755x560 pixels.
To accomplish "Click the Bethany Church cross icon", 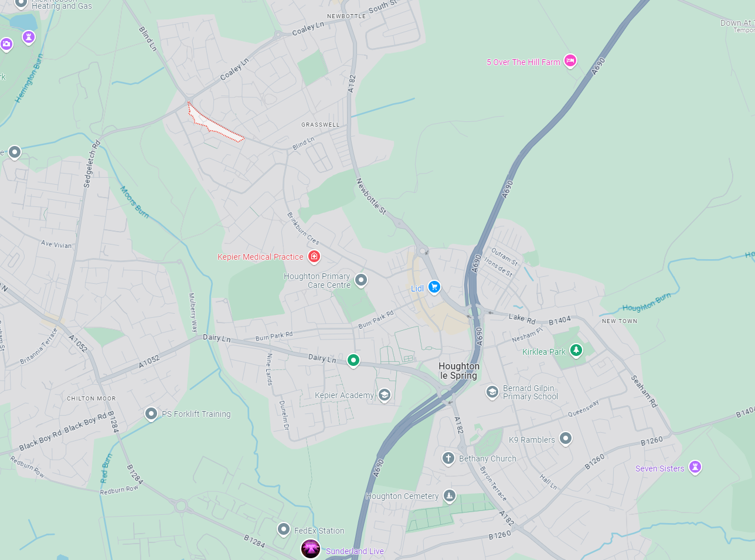I will (x=448, y=458).
